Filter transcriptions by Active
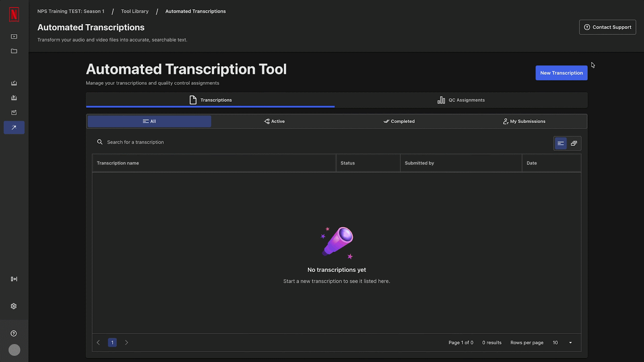The image size is (644, 362). tap(275, 121)
